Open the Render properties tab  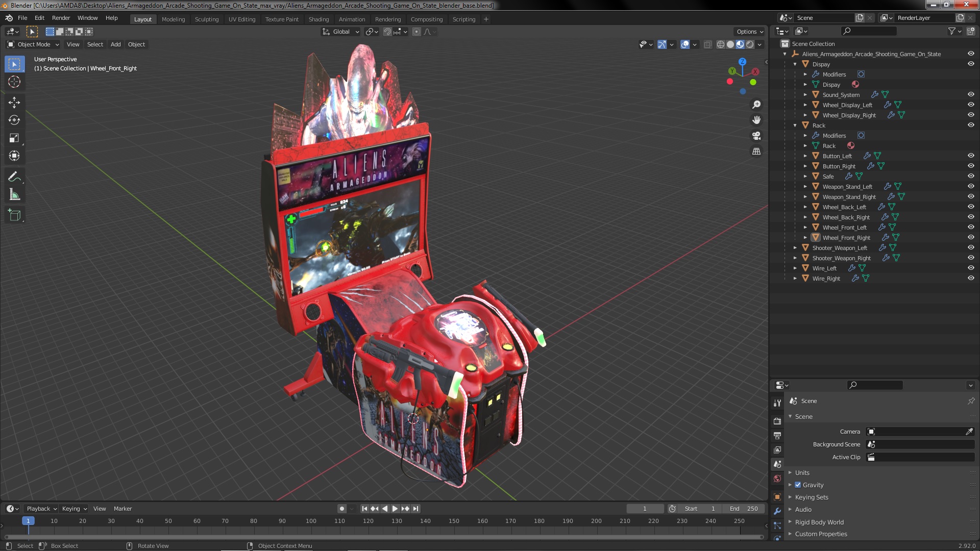pos(777,421)
